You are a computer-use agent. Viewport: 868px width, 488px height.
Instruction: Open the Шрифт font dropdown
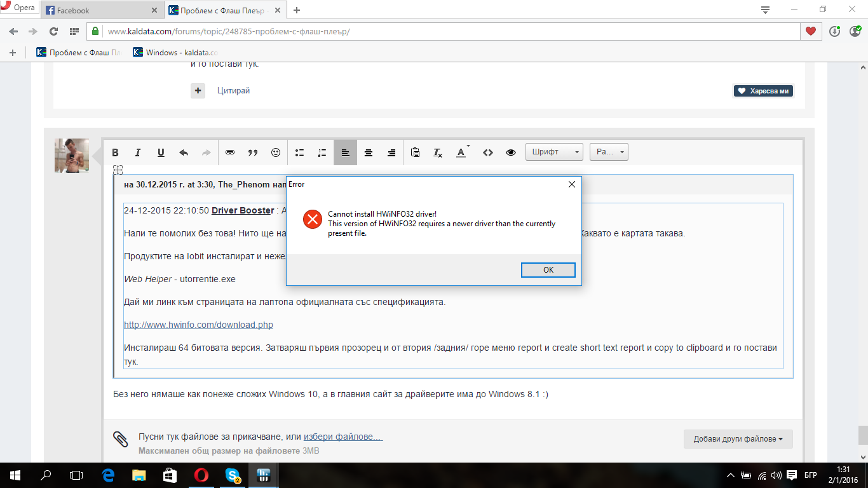click(x=554, y=152)
